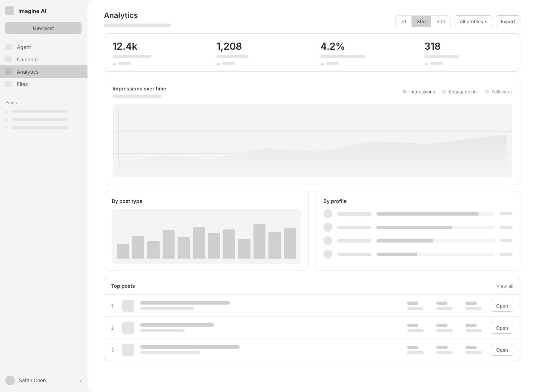Click the Calendar sidebar icon
This screenshot has height=392, width=535.
[x=8, y=59]
